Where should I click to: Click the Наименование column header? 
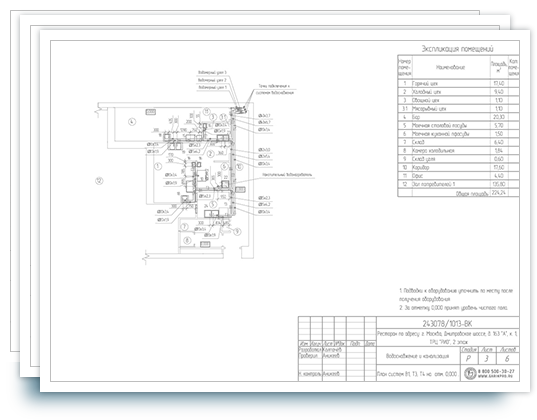[x=451, y=67]
